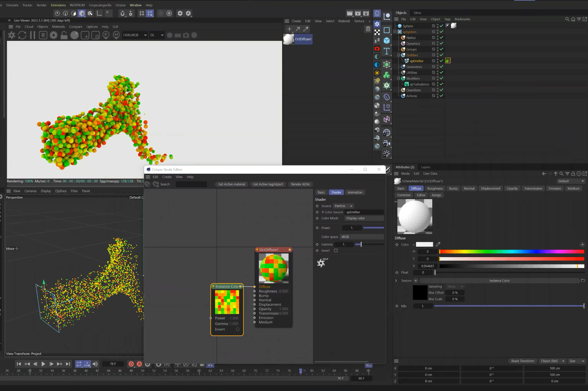Click the material manager trash icon
The height and width of the screenshot is (391, 588).
click(368, 29)
